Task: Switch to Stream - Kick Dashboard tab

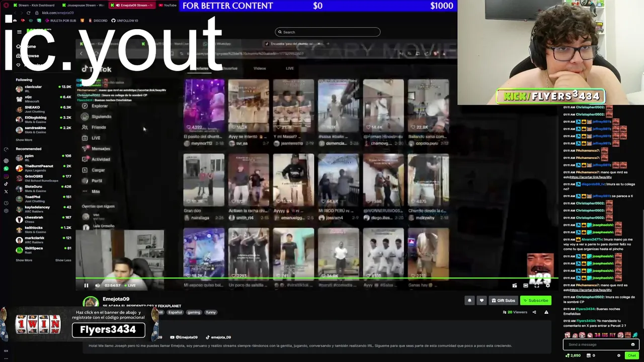Action: coord(35,5)
